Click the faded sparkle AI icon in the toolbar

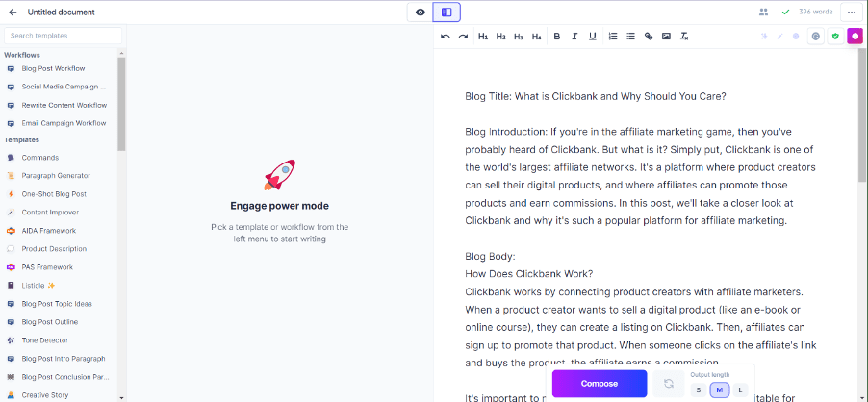(764, 37)
